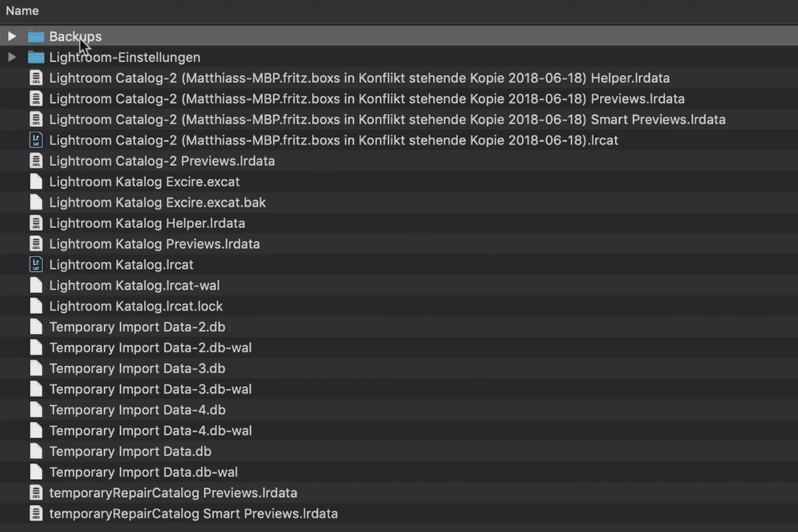Select Lightroom Katalog.lrcat-wal name
798x532 pixels.
coord(134,285)
